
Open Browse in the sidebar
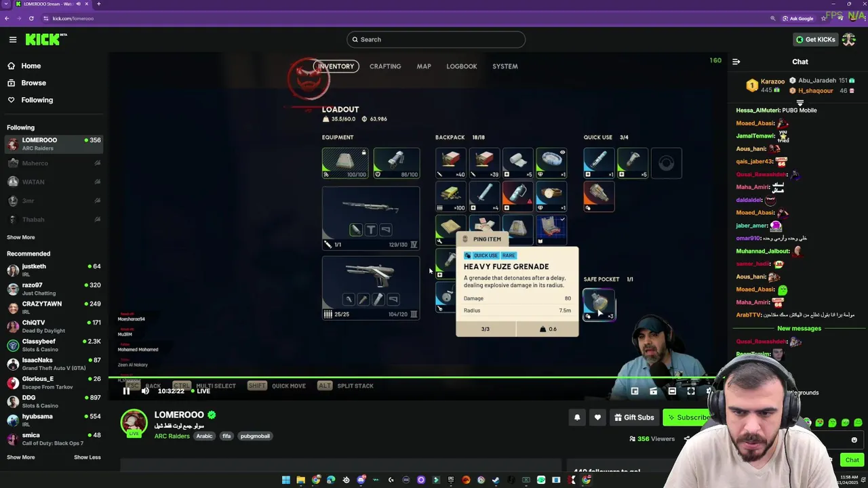tap(33, 83)
